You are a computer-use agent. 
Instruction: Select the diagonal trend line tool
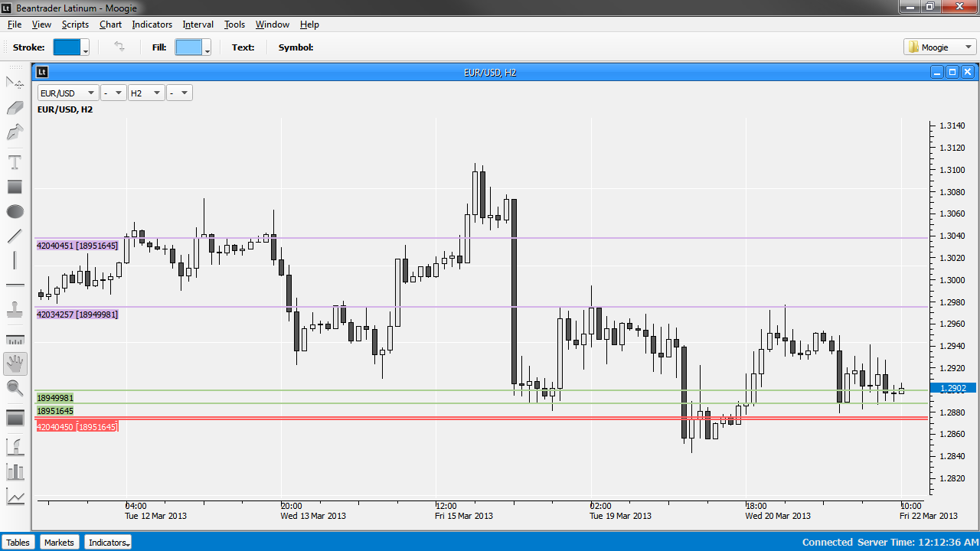pos(15,236)
